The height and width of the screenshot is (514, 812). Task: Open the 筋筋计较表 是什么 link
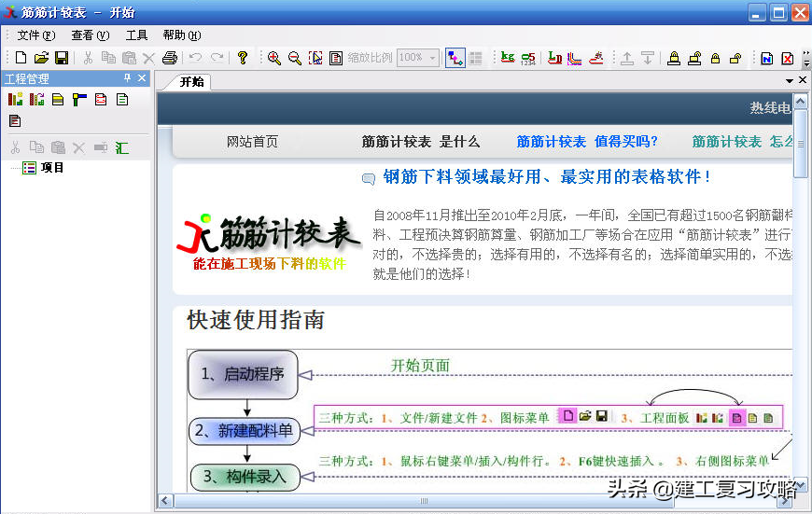click(421, 142)
